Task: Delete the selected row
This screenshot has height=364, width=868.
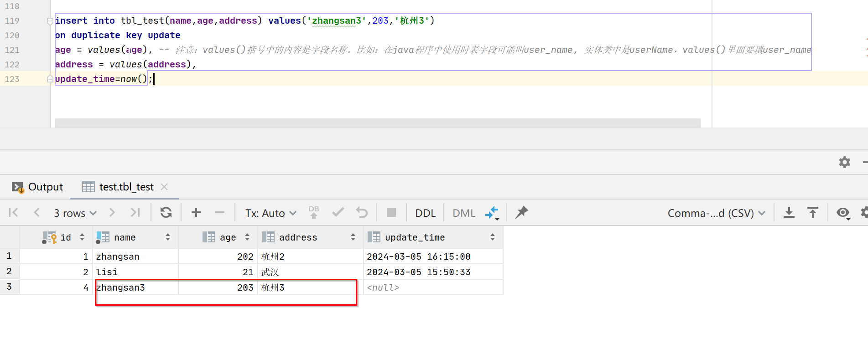Action: [220, 213]
